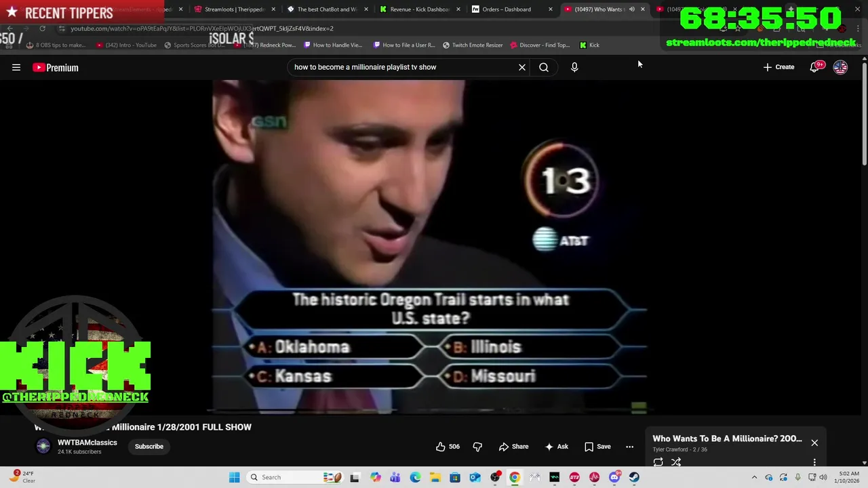The height and width of the screenshot is (488, 868).
Task: Open '(342) Intro - YouTube' bookmark
Action: 126,45
